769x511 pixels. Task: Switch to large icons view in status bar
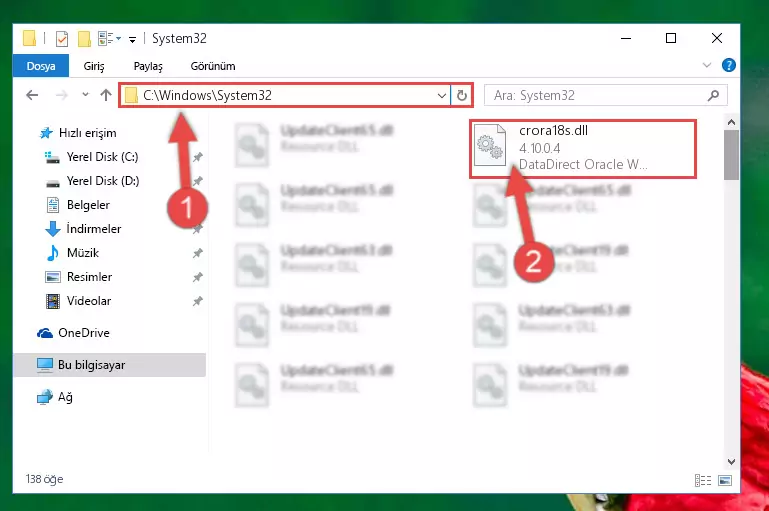tap(725, 480)
